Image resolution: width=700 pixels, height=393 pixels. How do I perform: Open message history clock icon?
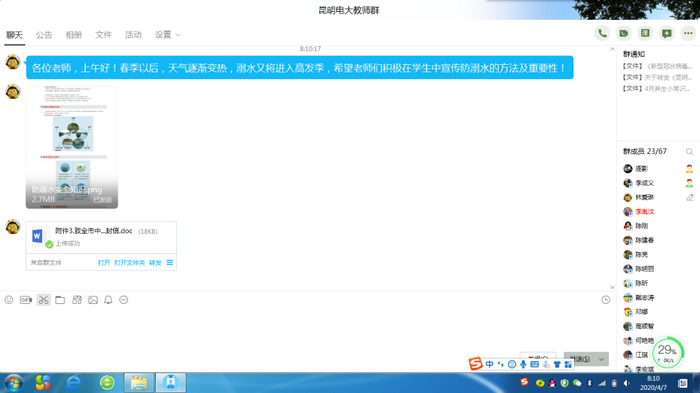(x=606, y=300)
